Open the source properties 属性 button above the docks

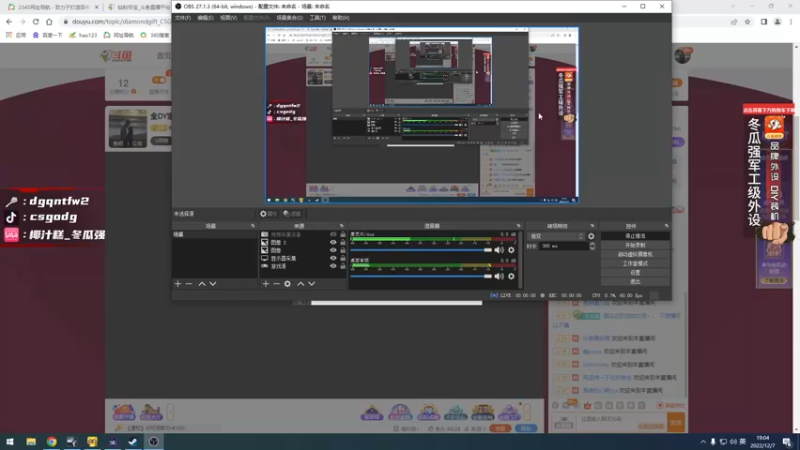click(x=268, y=214)
